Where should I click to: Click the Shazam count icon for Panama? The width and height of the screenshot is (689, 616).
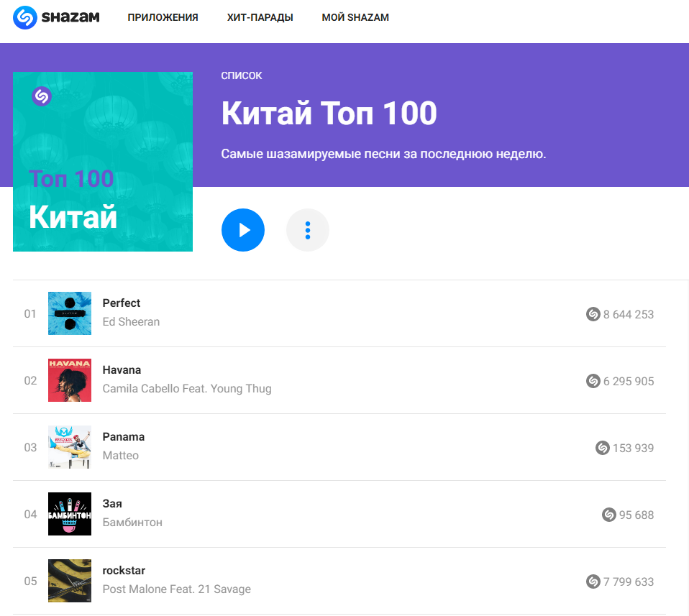point(603,448)
